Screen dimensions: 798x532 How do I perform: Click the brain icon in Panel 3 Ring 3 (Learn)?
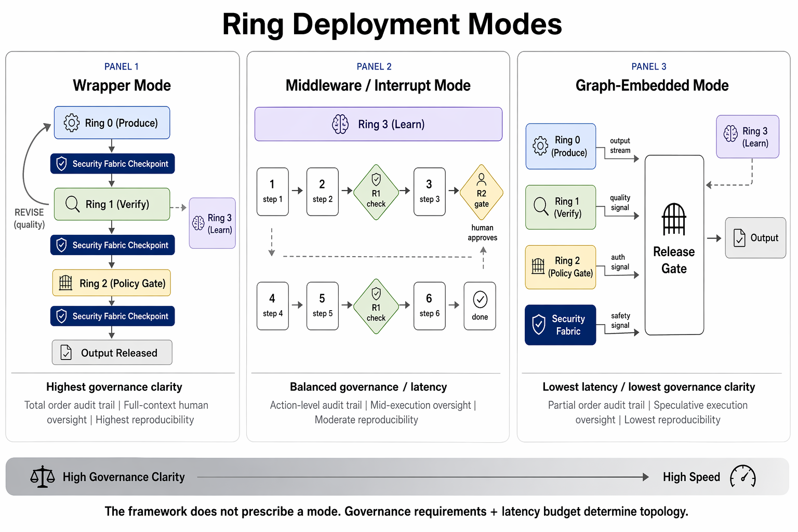731,134
